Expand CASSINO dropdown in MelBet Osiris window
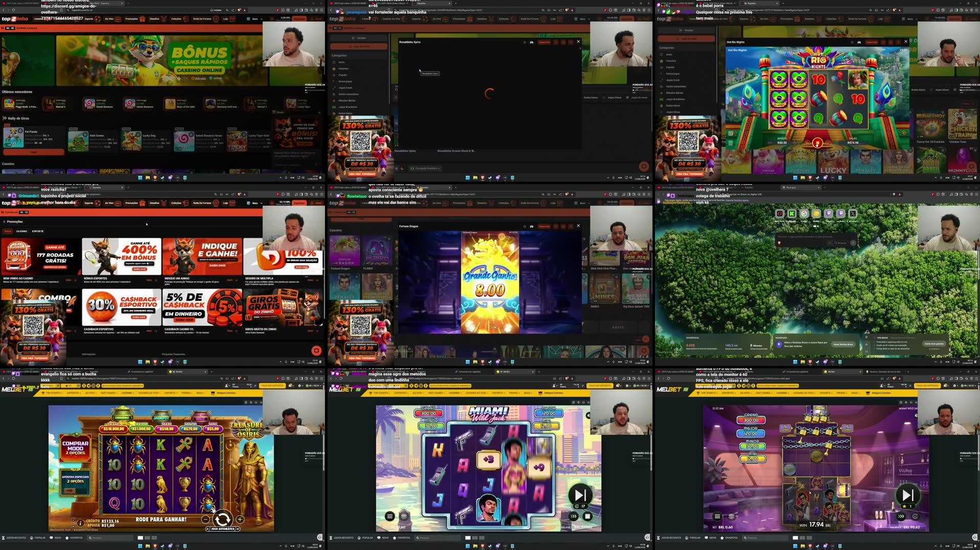Viewport: 980px width, 550px height. point(127,393)
